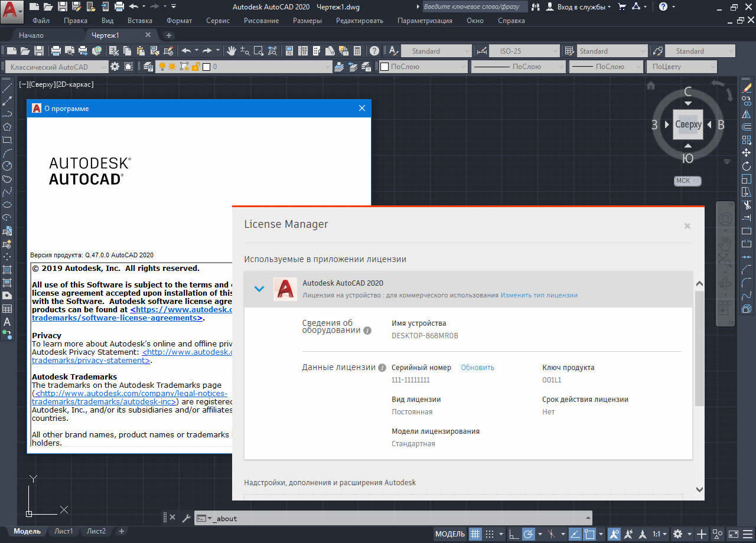
Task: Open the ISO-25 dimension style dropdown
Action: 522,51
